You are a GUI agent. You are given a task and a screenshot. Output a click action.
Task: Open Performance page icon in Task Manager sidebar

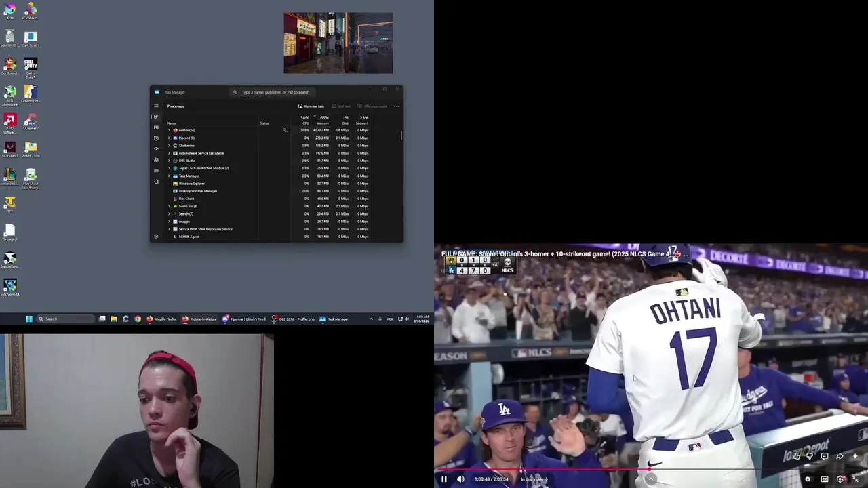pos(156,127)
